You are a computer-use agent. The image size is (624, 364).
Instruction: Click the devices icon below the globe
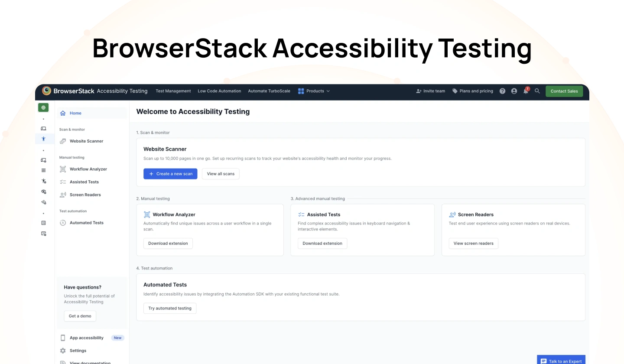[x=43, y=128]
